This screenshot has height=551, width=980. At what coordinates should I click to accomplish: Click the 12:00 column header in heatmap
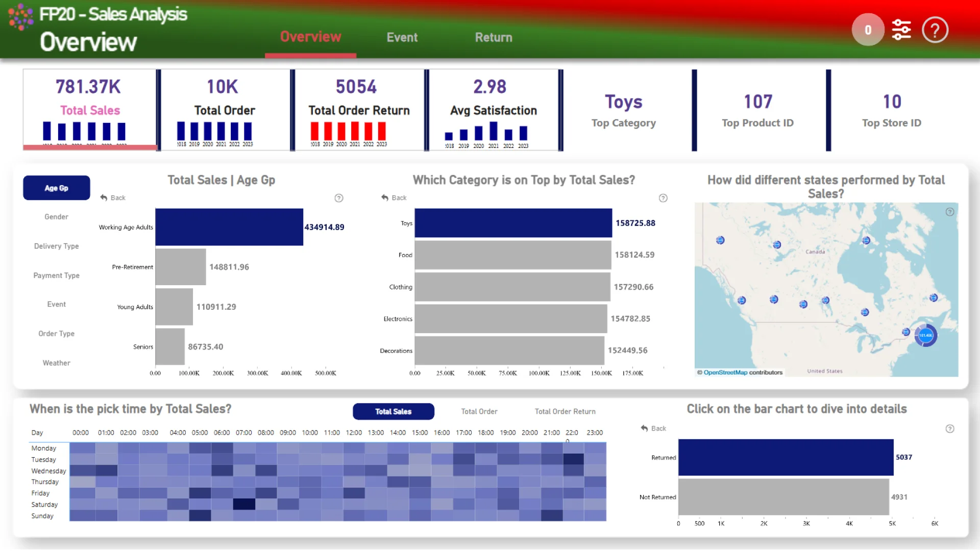pyautogui.click(x=354, y=433)
